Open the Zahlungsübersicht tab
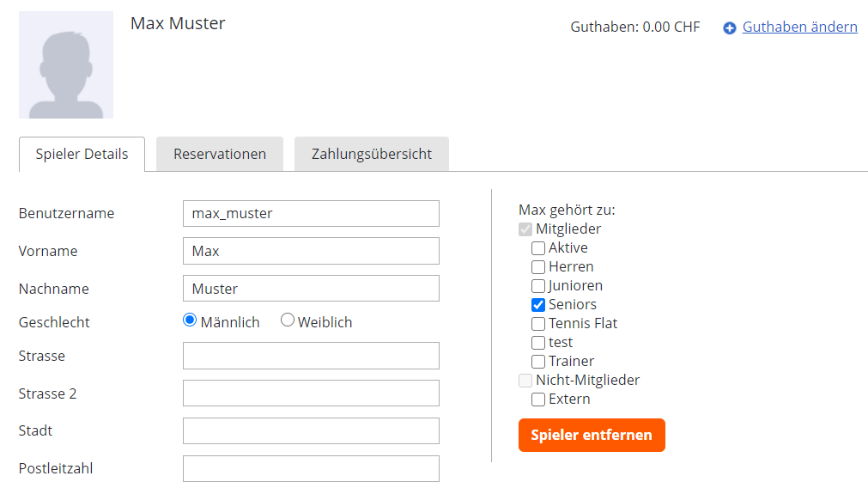This screenshot has width=868, height=488. tap(372, 154)
